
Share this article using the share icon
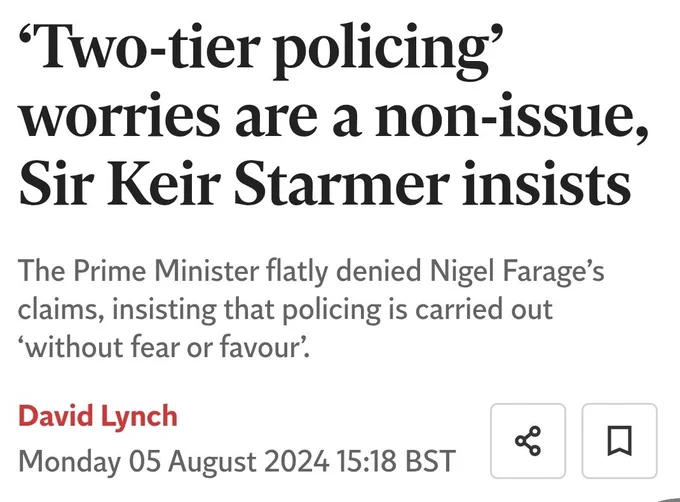click(x=528, y=441)
